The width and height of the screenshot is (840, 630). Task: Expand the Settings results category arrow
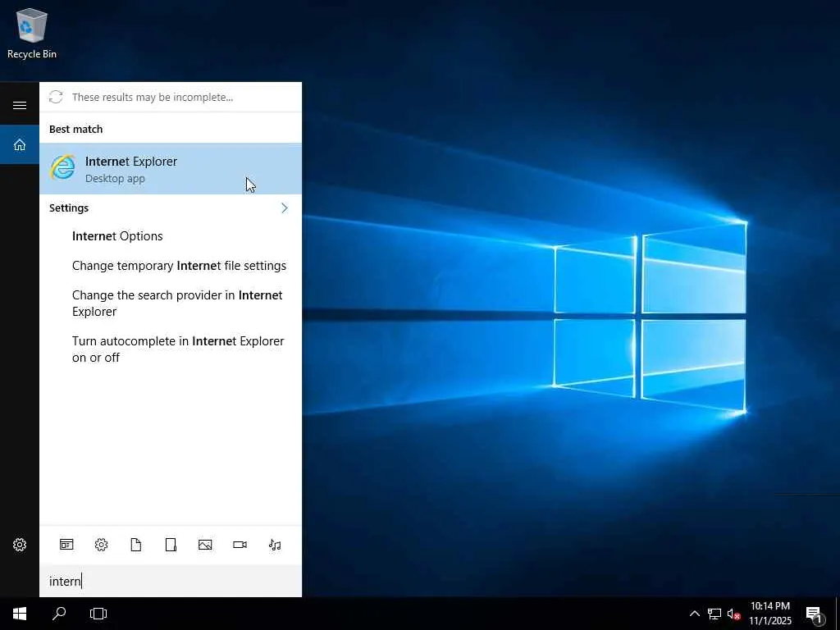285,208
